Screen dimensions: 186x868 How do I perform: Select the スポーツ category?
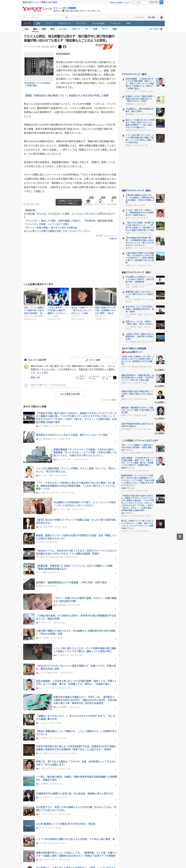pos(76,29)
